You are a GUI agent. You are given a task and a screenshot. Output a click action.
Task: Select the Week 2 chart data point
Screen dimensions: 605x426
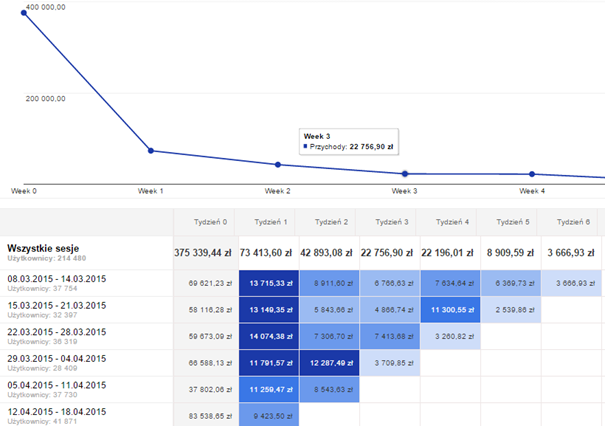pos(278,164)
